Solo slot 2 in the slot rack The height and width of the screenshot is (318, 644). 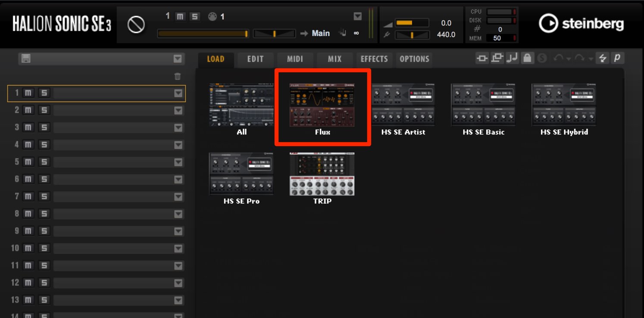[x=44, y=110]
